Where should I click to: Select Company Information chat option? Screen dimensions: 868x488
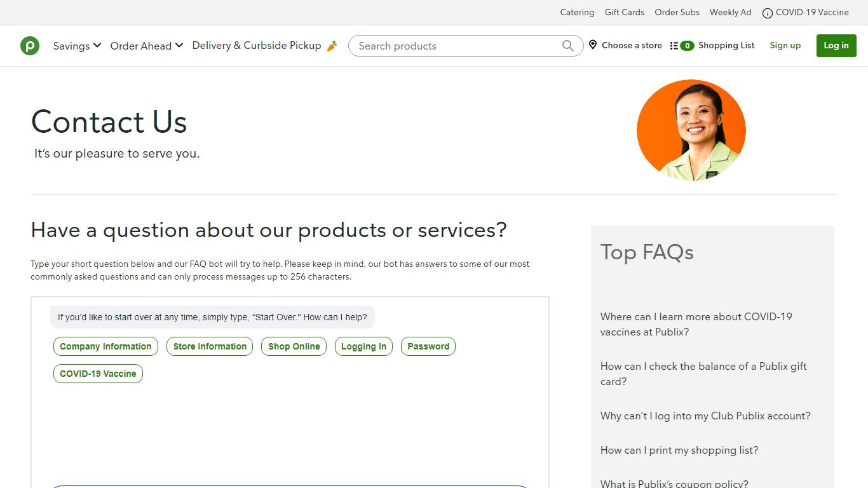(105, 346)
